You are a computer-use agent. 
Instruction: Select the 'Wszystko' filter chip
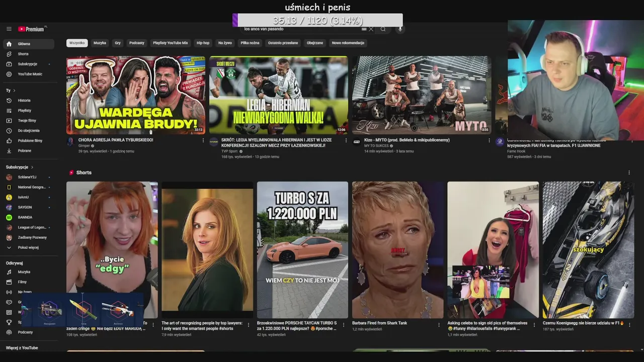click(77, 43)
